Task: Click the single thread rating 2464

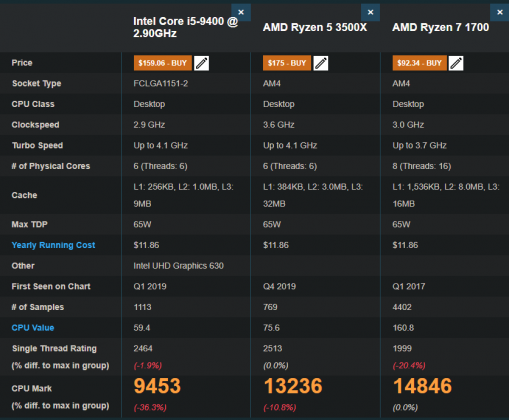Action: pos(143,348)
